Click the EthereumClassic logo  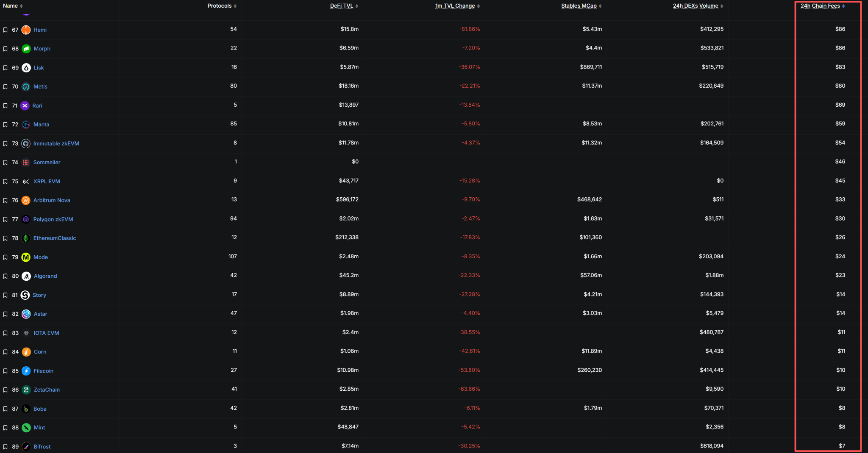click(x=25, y=238)
